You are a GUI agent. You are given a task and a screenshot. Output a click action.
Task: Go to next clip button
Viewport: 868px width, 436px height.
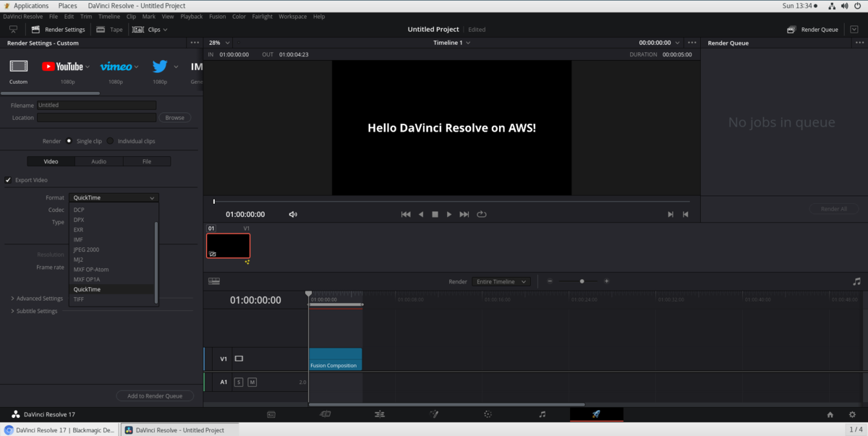pos(671,215)
